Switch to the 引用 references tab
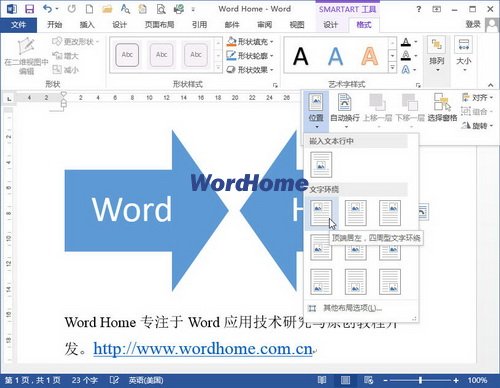 point(199,25)
